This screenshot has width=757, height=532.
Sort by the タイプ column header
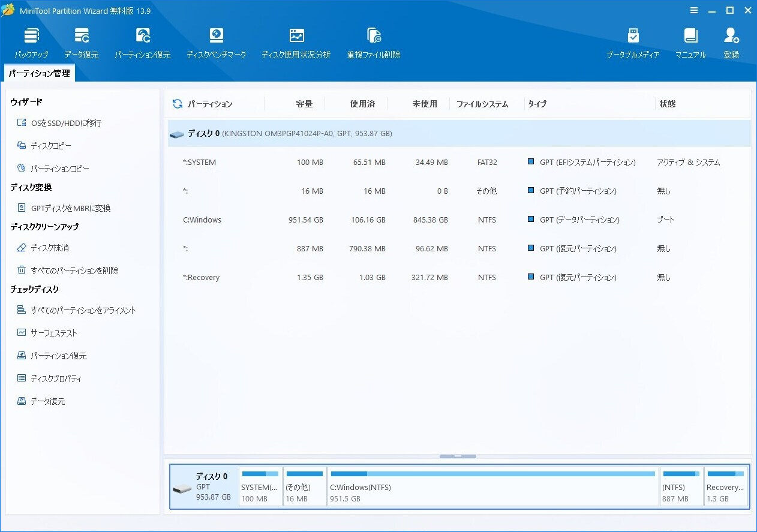click(537, 104)
